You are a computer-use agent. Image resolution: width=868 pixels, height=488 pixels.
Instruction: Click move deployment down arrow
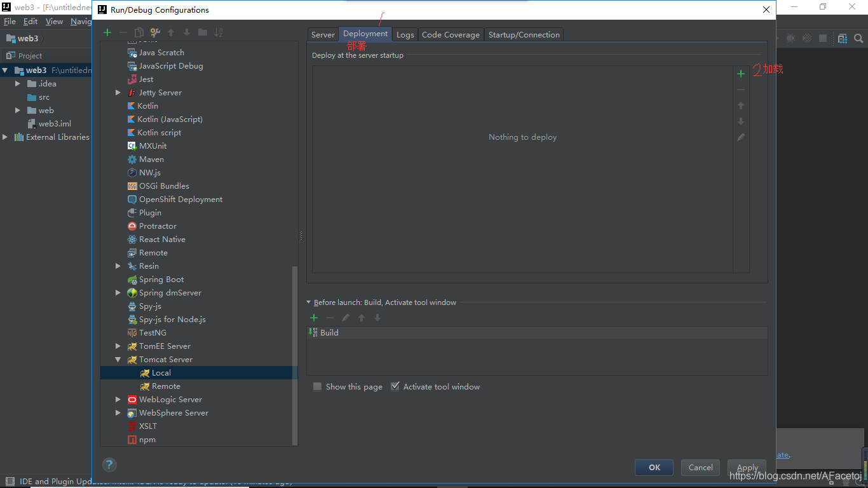(x=741, y=121)
